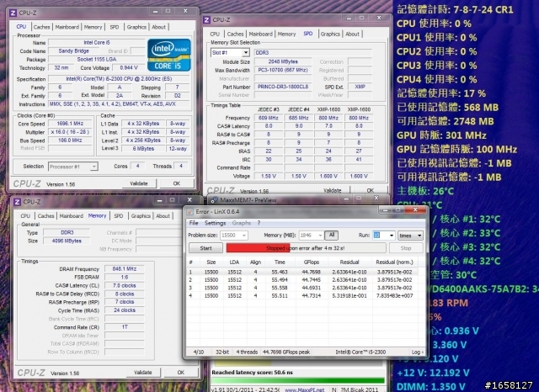539x392 pixels.
Task: Click the Multiplier value x 16.0 (16 - 28)
Action: (70, 132)
